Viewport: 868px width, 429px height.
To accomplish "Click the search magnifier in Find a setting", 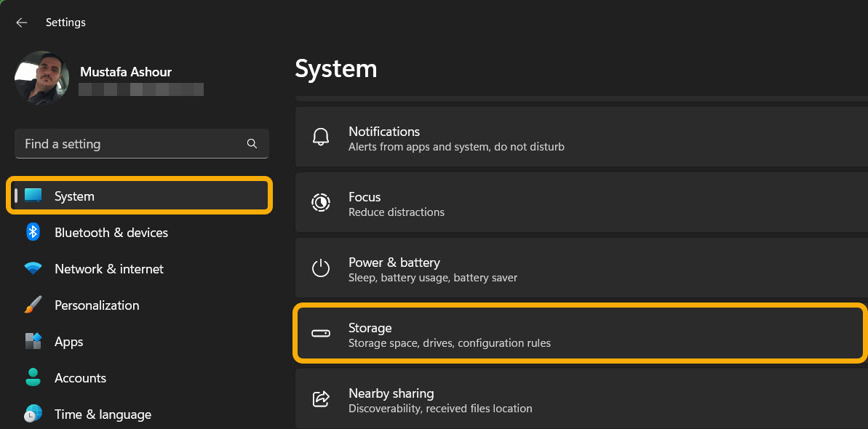I will 252,143.
